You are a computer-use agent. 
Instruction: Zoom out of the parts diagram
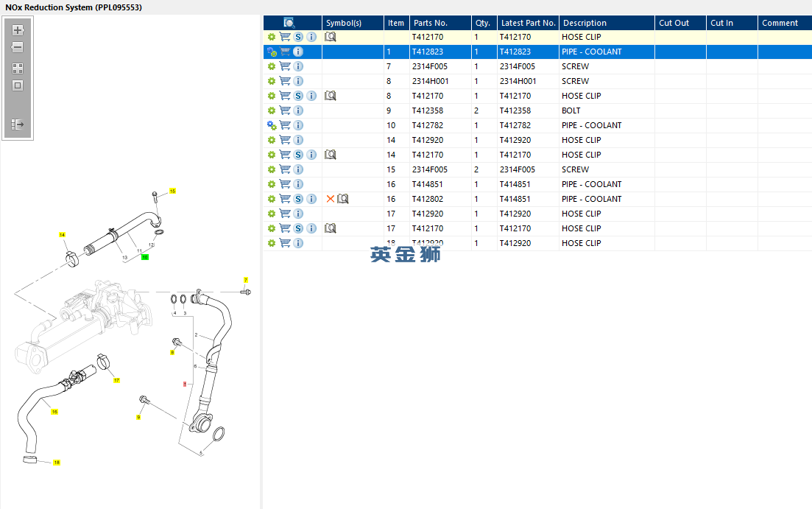(x=18, y=47)
